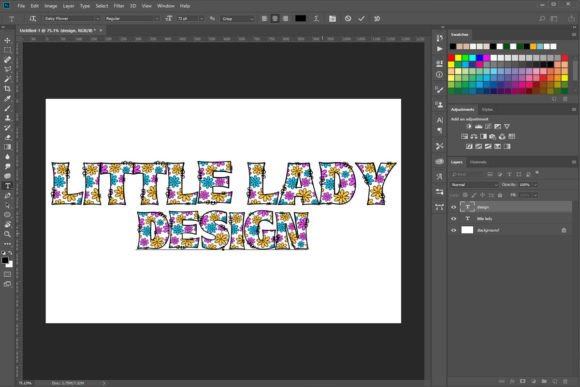Create a new layer from Layers panel
580x387 pixels.
(554, 381)
